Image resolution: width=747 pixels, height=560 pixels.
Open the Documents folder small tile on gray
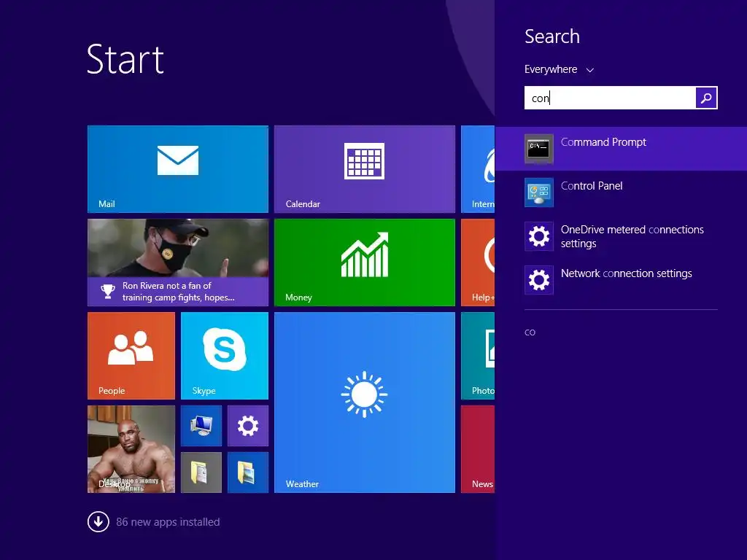[201, 472]
